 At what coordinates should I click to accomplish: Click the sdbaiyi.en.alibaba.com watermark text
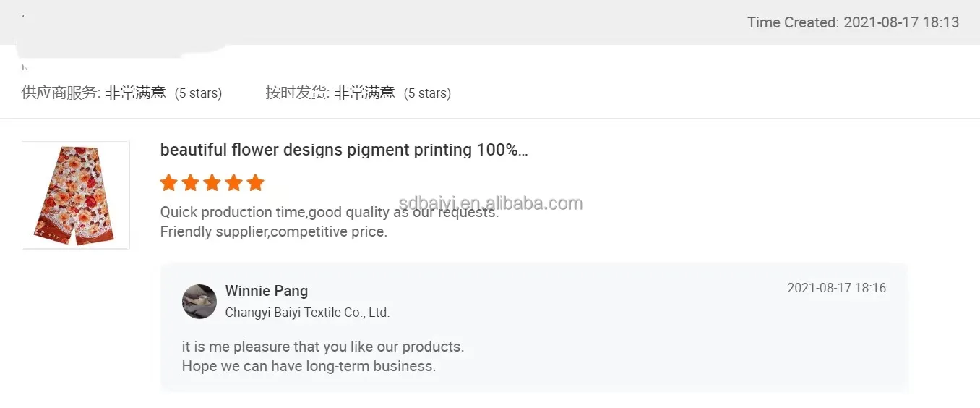pyautogui.click(x=491, y=203)
